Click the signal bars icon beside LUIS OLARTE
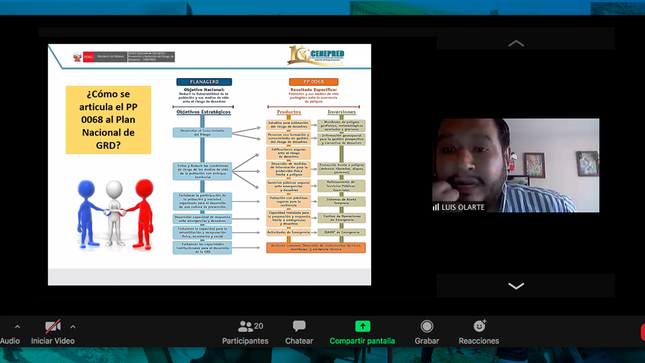645x363 pixels. [436, 207]
